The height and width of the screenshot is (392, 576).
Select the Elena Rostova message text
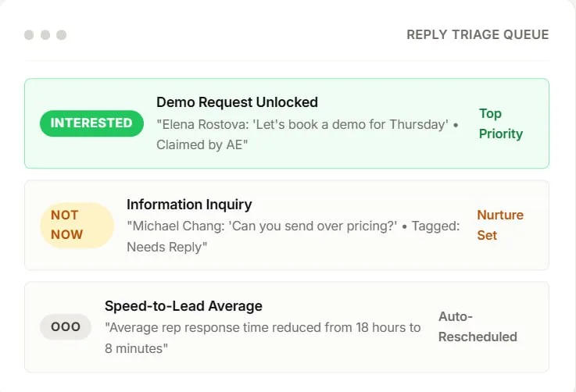coord(307,135)
